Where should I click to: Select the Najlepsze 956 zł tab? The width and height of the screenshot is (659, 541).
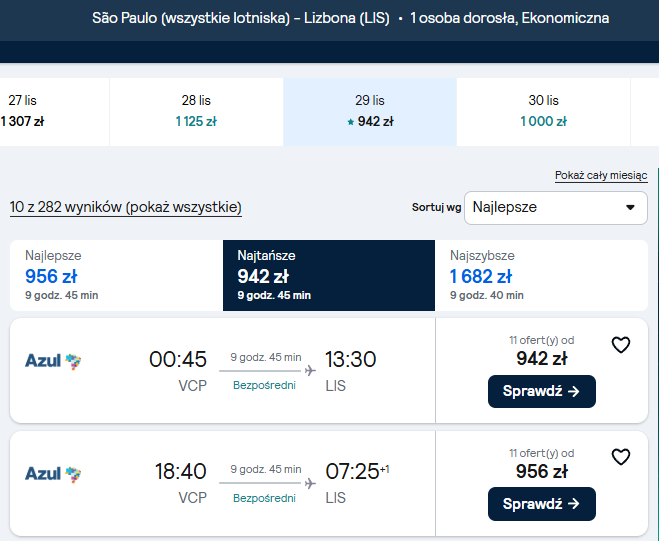(116, 276)
